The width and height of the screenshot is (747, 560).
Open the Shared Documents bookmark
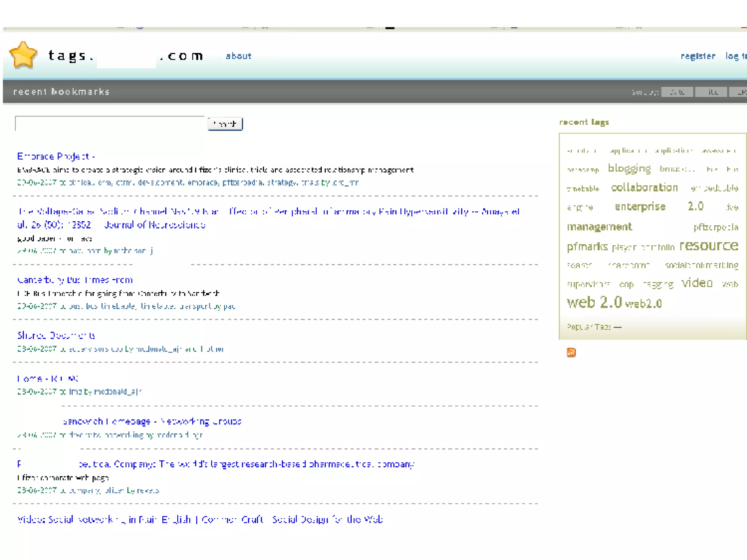point(56,335)
